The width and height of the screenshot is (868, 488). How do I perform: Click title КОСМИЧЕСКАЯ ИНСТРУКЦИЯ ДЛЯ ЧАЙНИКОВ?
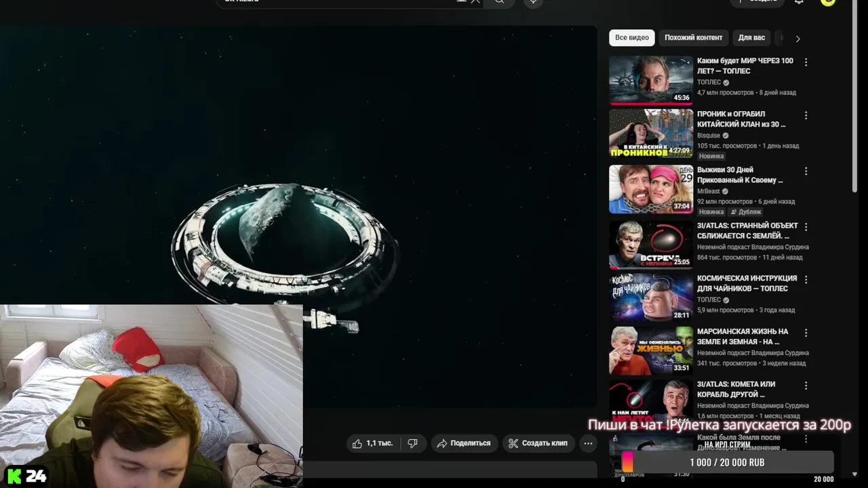click(x=747, y=283)
